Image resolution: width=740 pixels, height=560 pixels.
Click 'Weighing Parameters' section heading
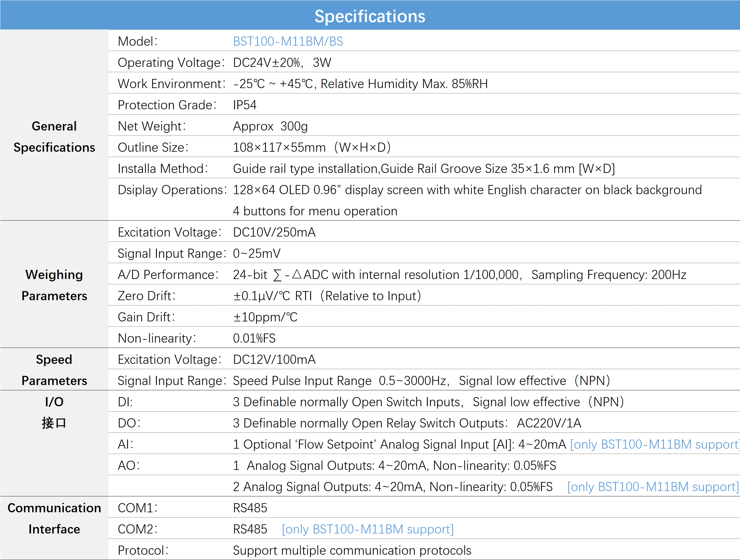pos(54,285)
